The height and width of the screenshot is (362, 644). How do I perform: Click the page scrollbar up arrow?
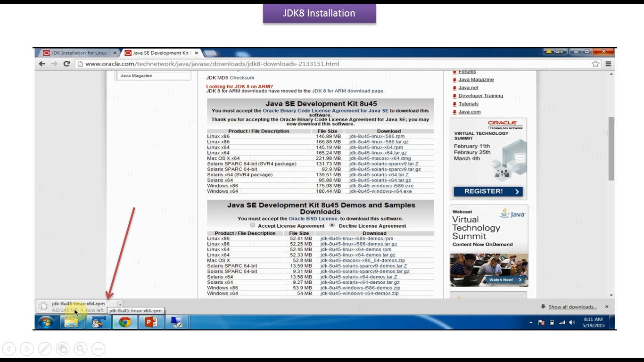point(611,74)
